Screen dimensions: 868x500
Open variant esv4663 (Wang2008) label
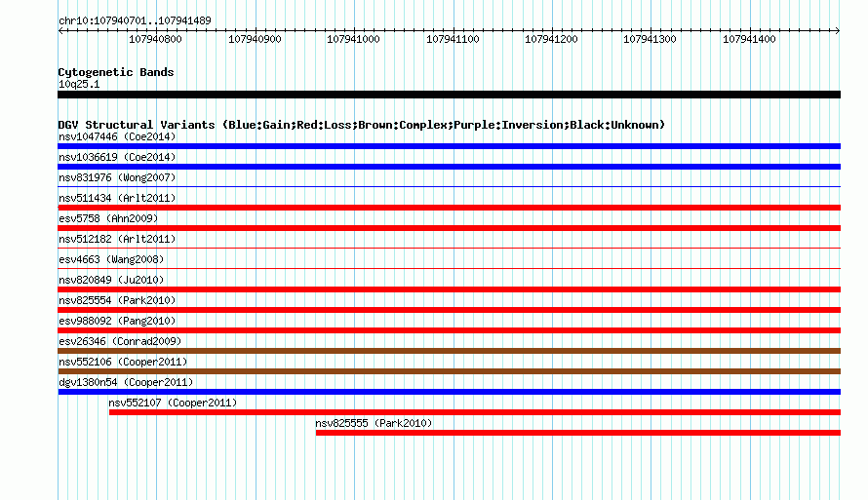click(111, 259)
